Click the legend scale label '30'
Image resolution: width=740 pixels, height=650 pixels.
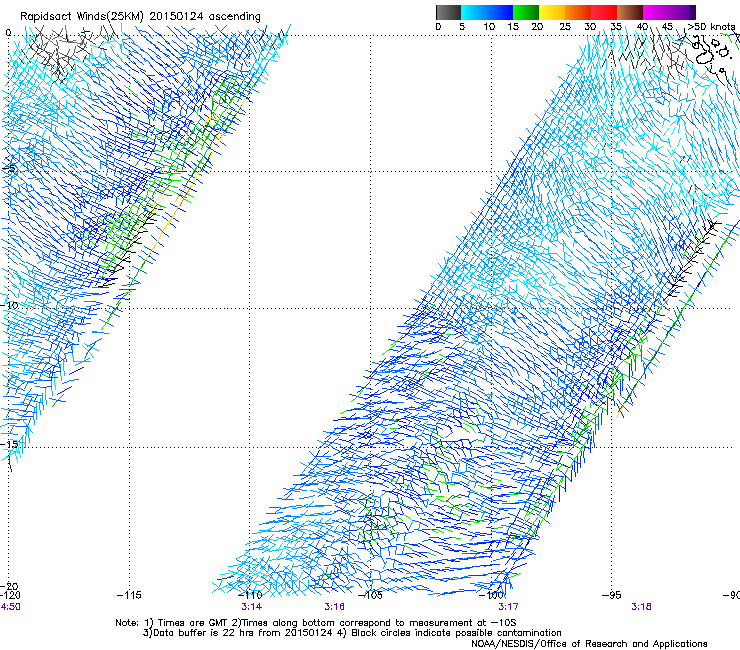[x=590, y=26]
